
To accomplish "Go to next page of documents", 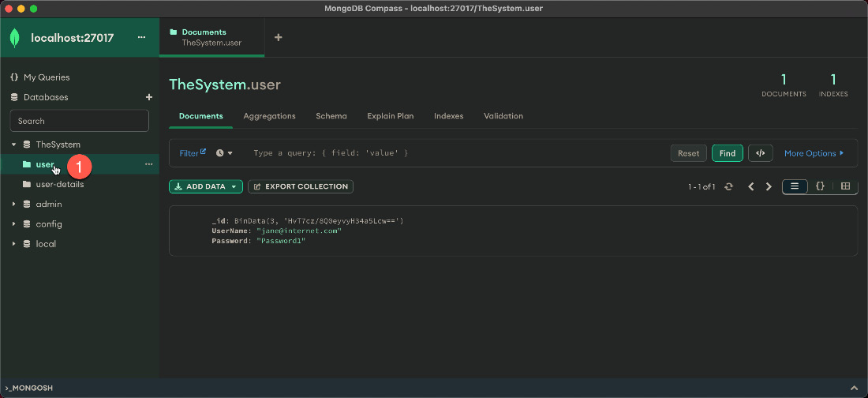I will click(x=769, y=187).
